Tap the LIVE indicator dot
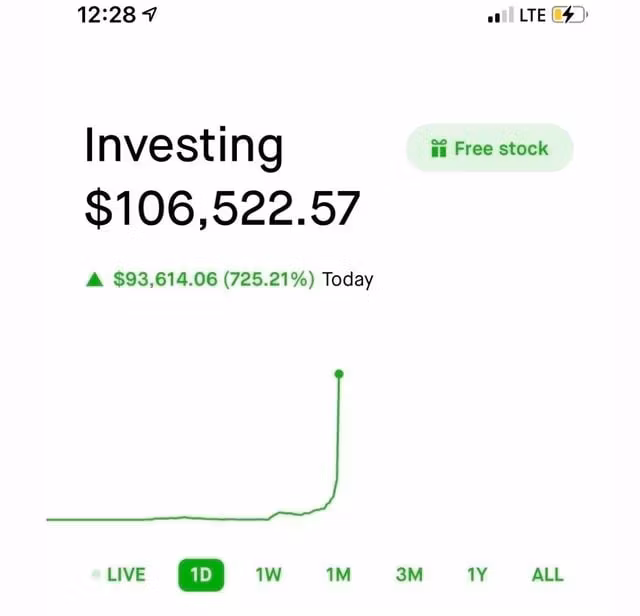The width and height of the screenshot is (640, 616). (96, 574)
